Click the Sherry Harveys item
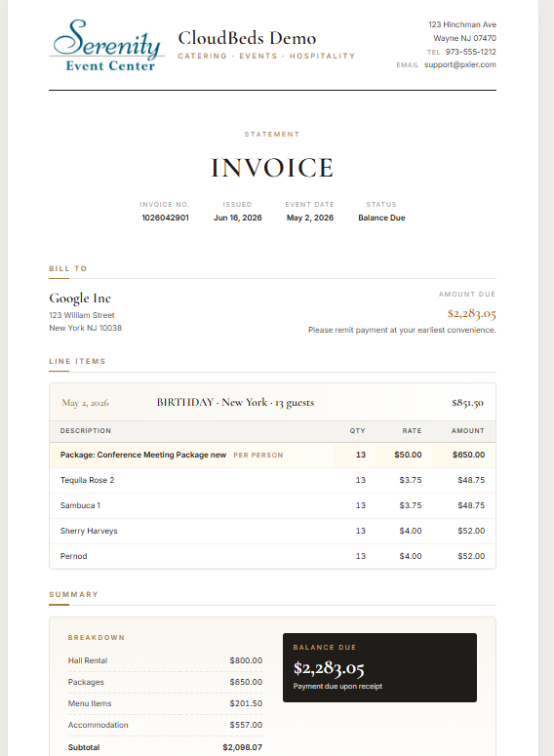 (x=89, y=531)
